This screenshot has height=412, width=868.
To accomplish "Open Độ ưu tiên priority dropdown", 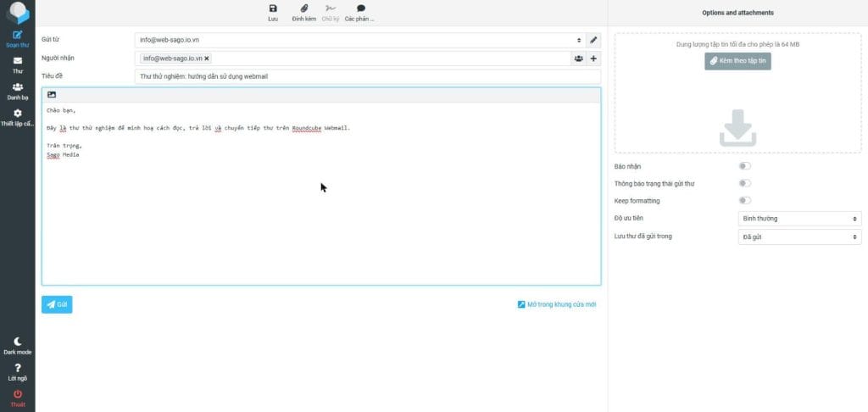I will tap(799, 219).
